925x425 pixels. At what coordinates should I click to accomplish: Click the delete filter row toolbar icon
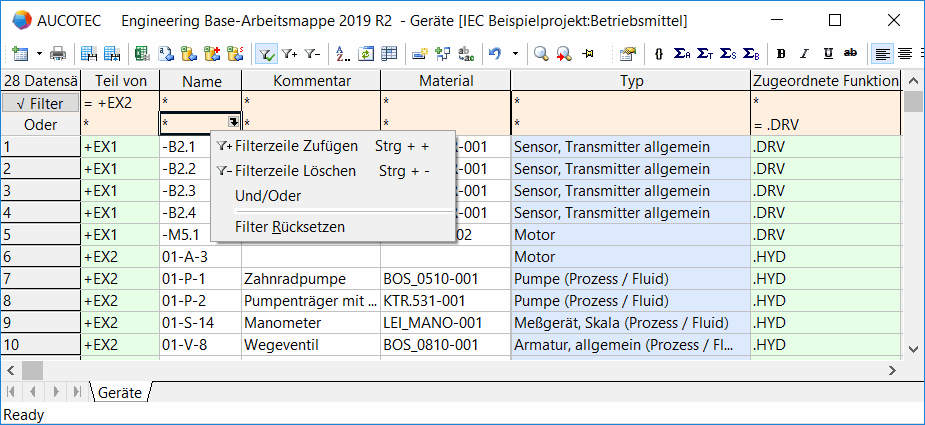pyautogui.click(x=312, y=54)
